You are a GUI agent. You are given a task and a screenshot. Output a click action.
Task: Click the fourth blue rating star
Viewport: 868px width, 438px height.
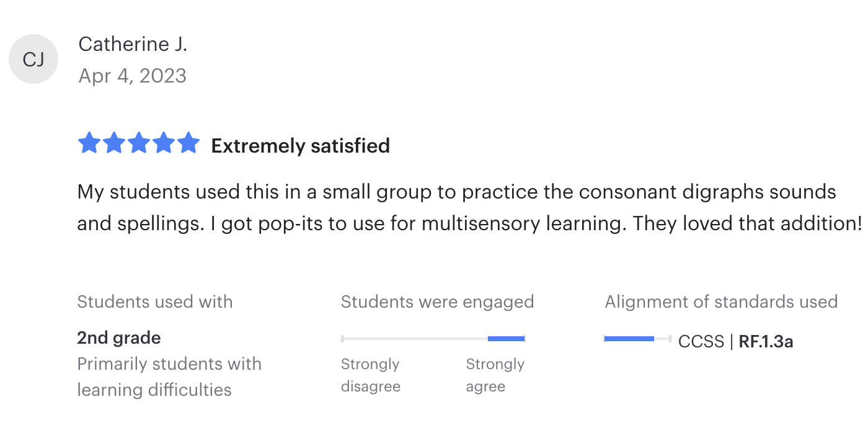point(164,143)
